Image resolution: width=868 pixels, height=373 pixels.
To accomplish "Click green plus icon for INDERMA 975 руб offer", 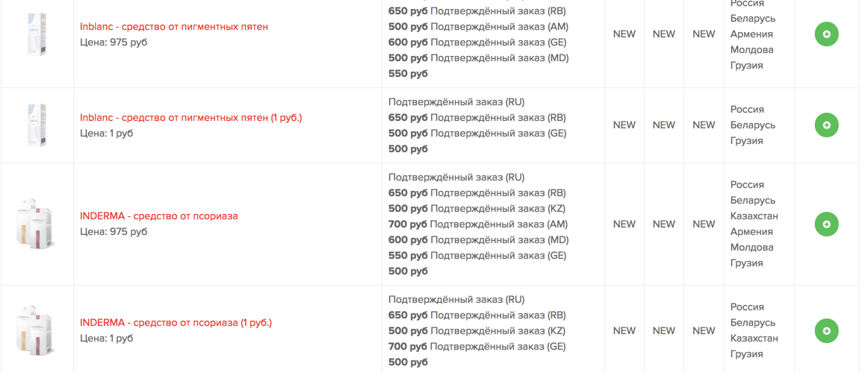I will pyautogui.click(x=826, y=225).
